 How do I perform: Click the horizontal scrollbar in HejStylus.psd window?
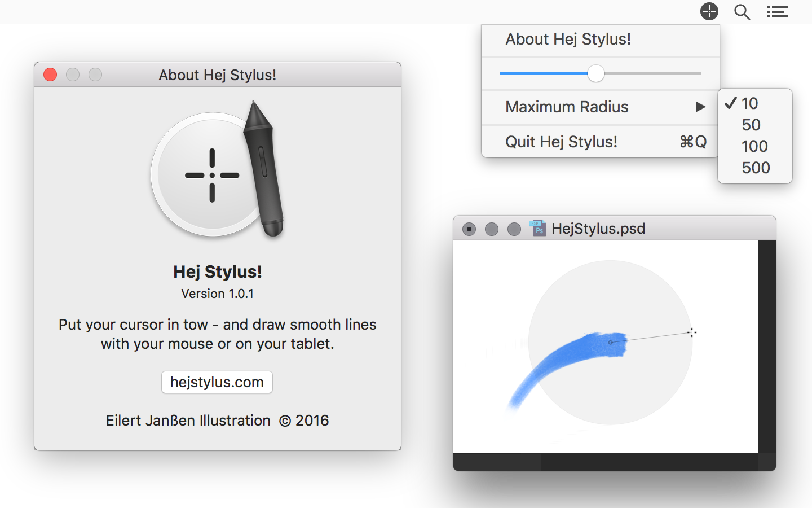tap(606, 462)
